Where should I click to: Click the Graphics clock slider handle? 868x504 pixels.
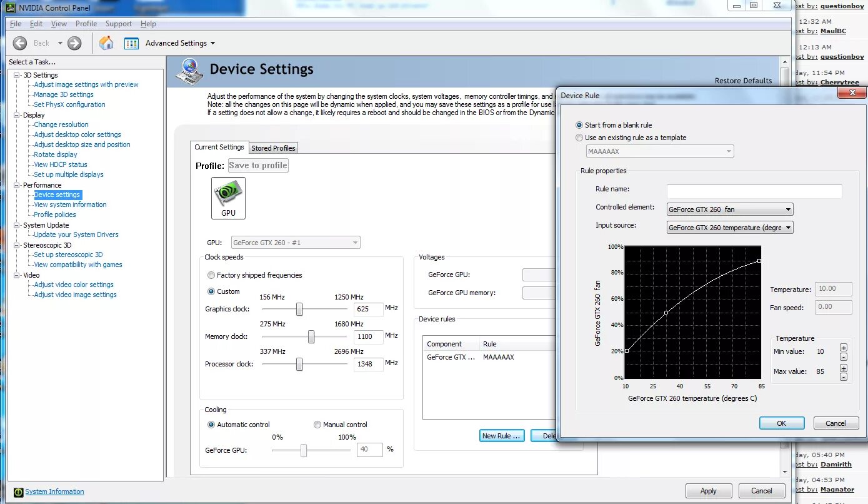[x=299, y=309]
